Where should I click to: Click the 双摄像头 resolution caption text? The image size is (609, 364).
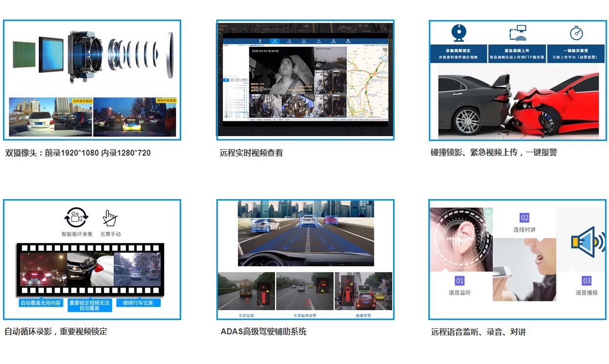78,153
